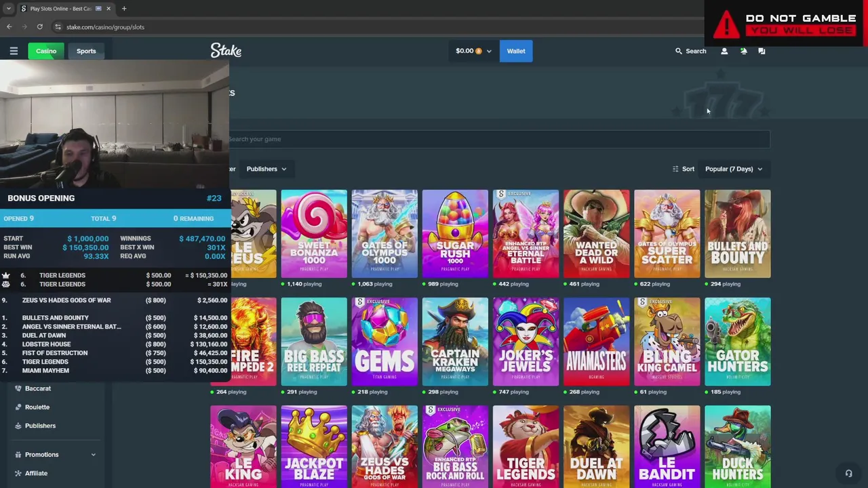Click the Baccarat sidebar icon

point(18,388)
